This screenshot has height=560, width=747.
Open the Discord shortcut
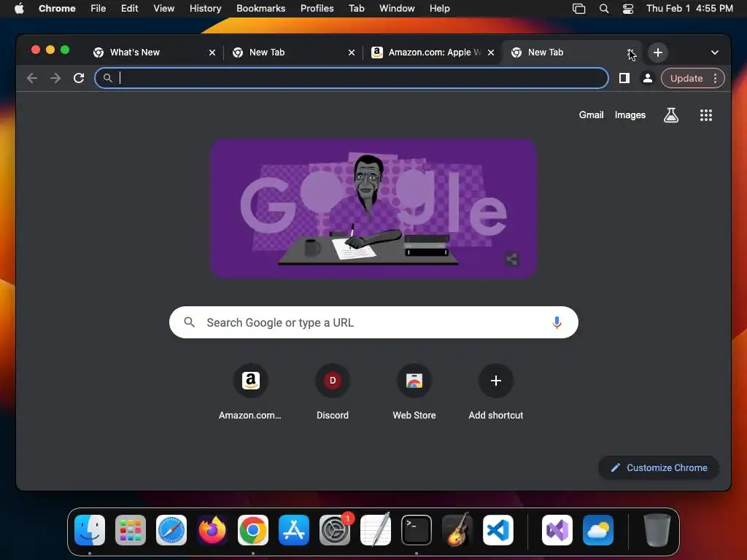(x=333, y=392)
